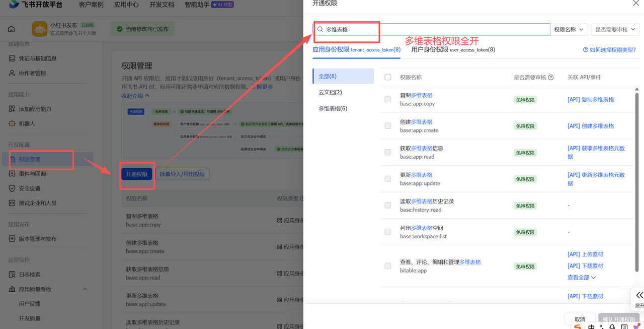Open the [API] 获取多维表格元数据 link
The width and height of the screenshot is (644, 329).
pyautogui.click(x=596, y=152)
